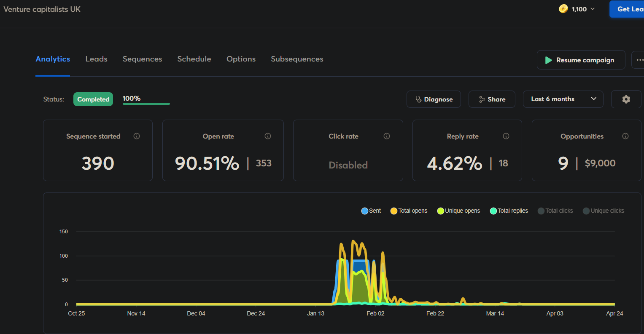Go to the Schedule tab
The height and width of the screenshot is (334, 644).
point(194,59)
